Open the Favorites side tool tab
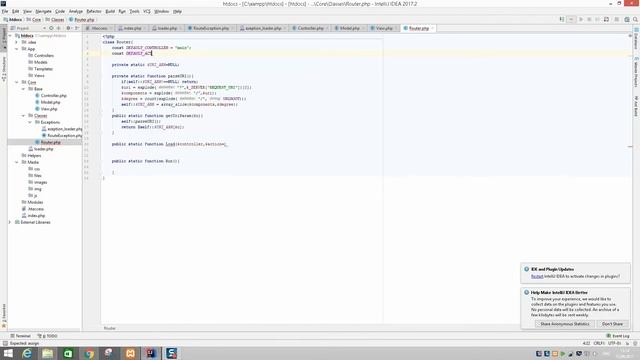This screenshot has height=360, width=640. (x=4, y=316)
